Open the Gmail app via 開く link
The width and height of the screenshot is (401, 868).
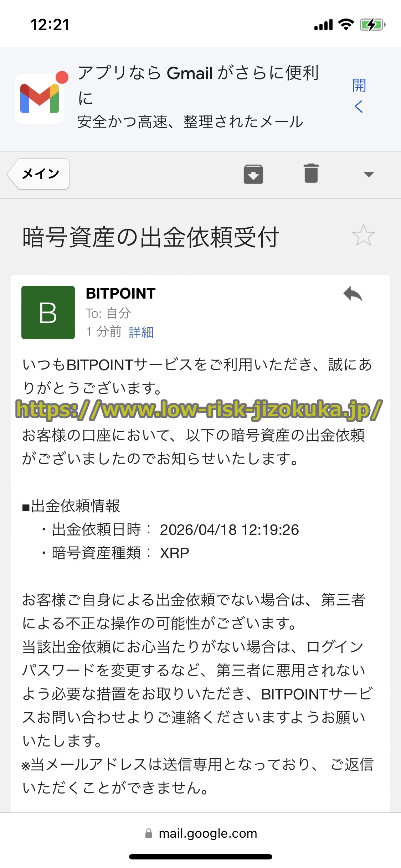click(359, 95)
